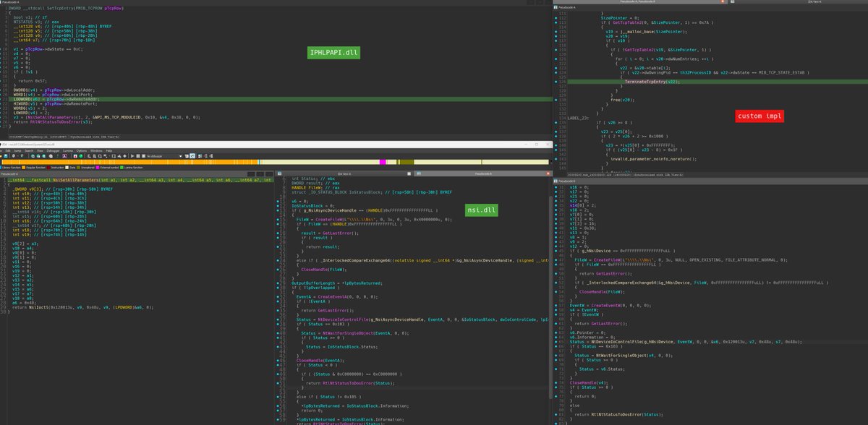Viewport: 868px width, 425px height.
Task: Select the IDA View-A tab in nsi.dll window
Action: pos(344,173)
